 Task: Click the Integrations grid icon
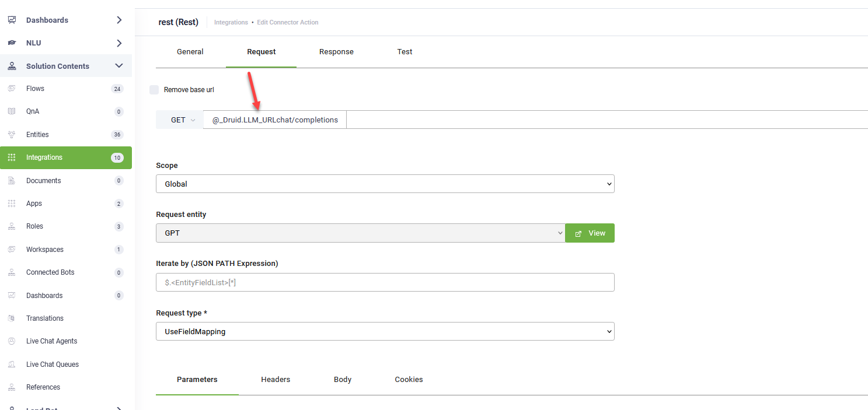click(x=12, y=157)
